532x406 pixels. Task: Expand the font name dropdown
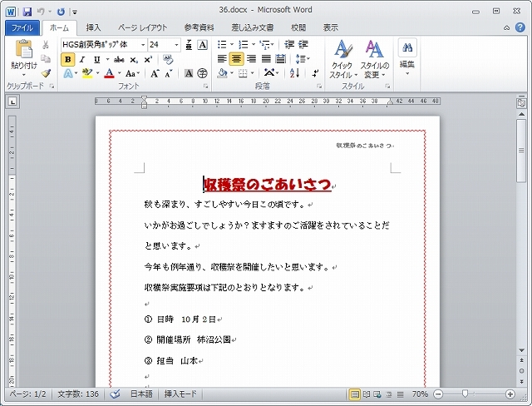click(x=141, y=44)
